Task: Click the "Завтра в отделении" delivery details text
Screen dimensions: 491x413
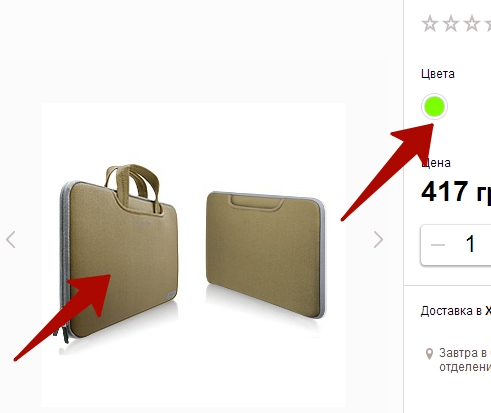Action: (x=465, y=360)
